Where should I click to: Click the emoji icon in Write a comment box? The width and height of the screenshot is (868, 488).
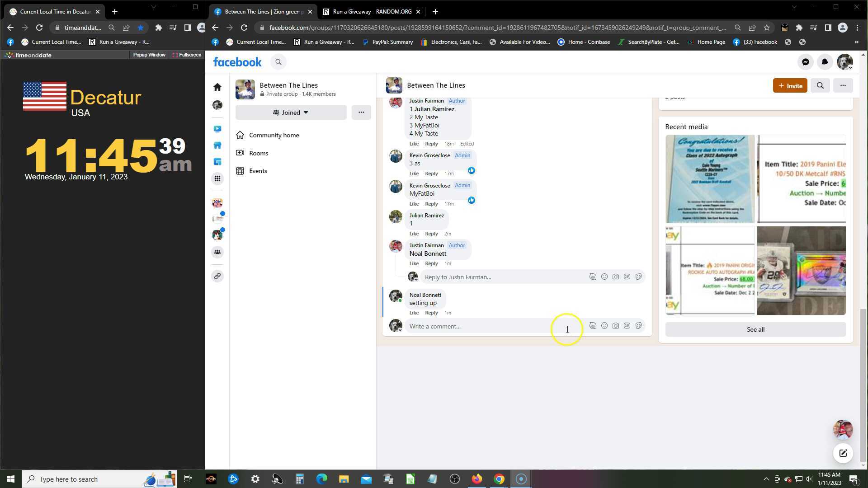coord(604,326)
